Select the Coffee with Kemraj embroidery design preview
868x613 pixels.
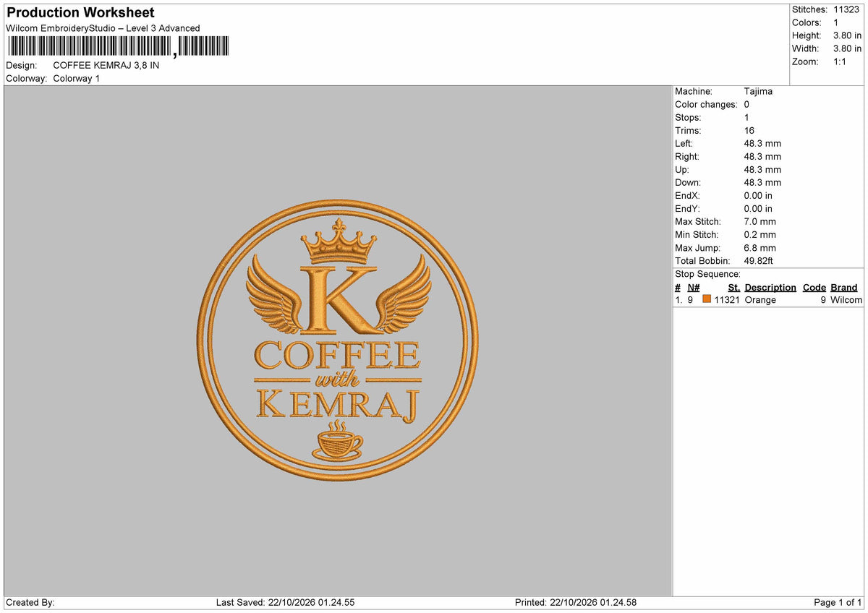click(x=337, y=340)
